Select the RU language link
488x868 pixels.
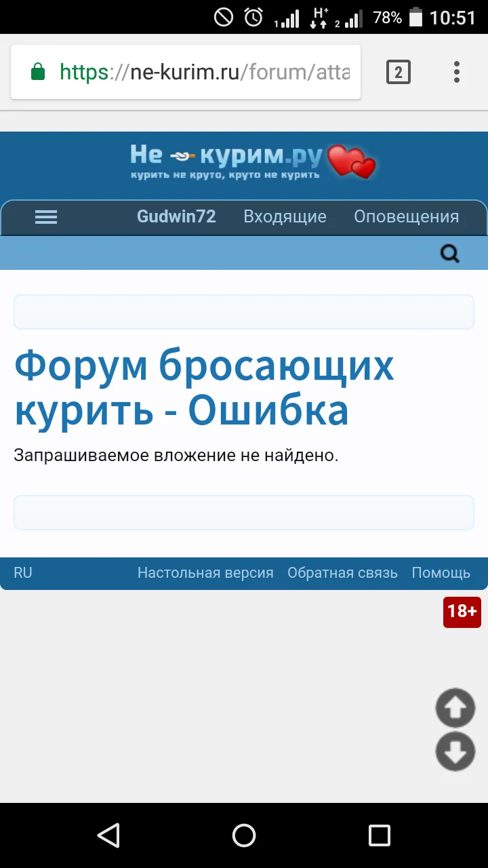[23, 573]
